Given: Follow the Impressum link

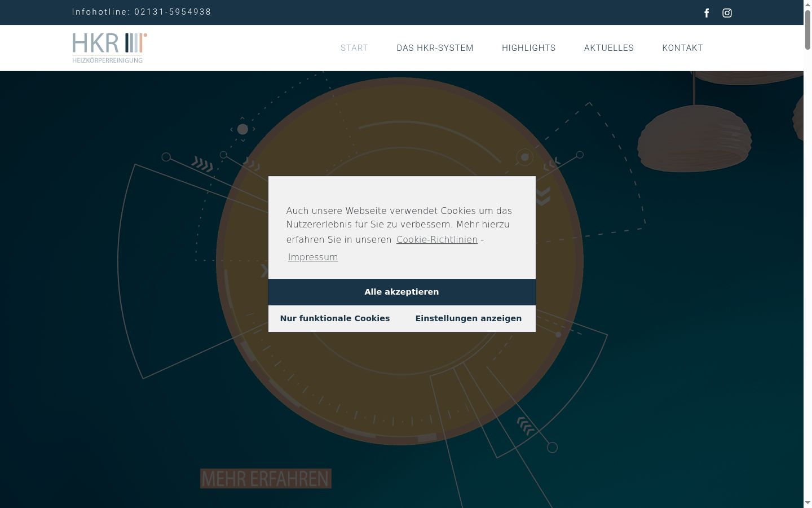Looking at the screenshot, I should click(x=313, y=257).
